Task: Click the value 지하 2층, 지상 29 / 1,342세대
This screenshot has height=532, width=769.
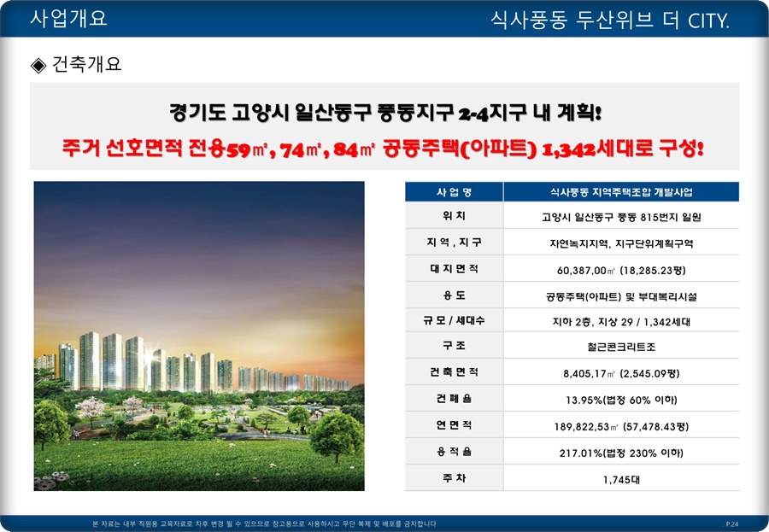Action: click(x=621, y=322)
